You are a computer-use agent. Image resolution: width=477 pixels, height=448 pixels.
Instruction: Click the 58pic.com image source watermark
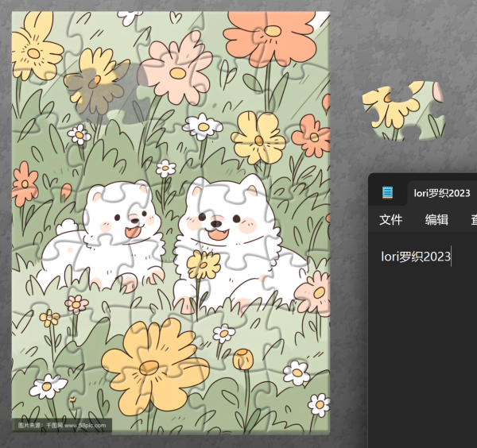[62, 425]
